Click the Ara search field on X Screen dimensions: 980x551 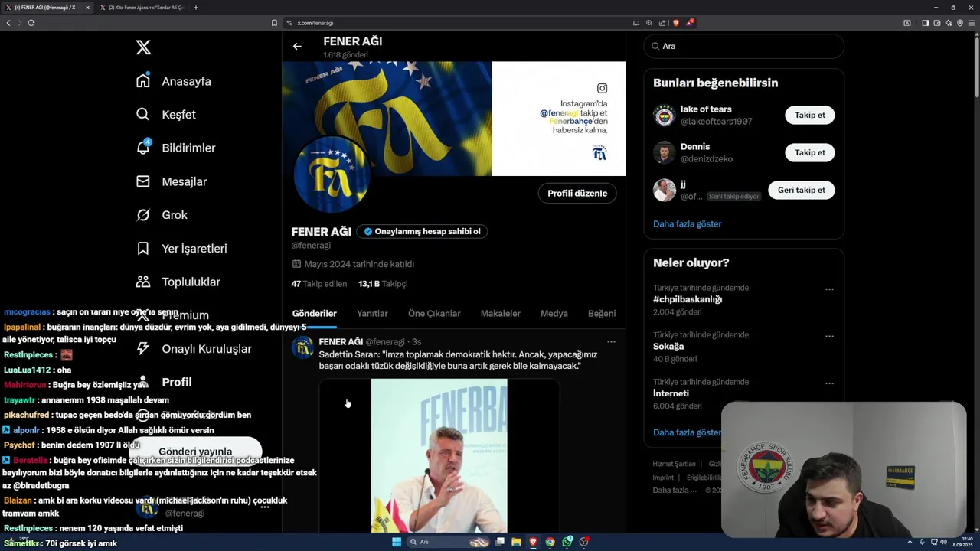tap(743, 47)
